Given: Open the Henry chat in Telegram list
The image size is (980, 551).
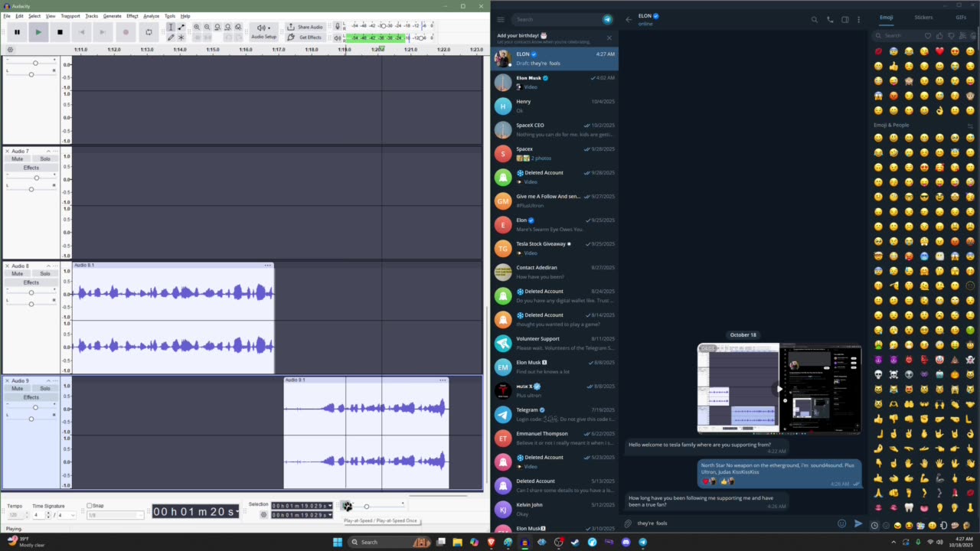Looking at the screenshot, I should point(554,106).
